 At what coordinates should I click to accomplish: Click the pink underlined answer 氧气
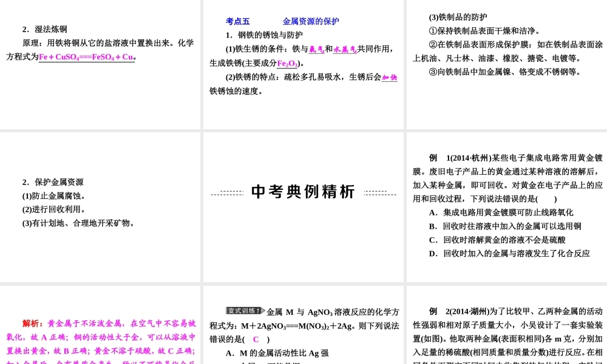pos(316,49)
